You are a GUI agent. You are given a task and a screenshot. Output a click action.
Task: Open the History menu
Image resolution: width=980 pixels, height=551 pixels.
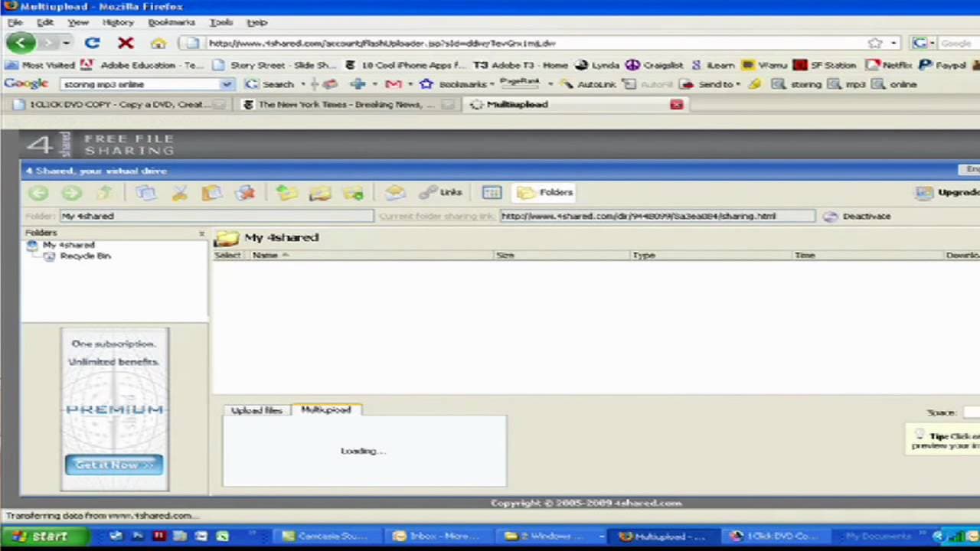118,23
